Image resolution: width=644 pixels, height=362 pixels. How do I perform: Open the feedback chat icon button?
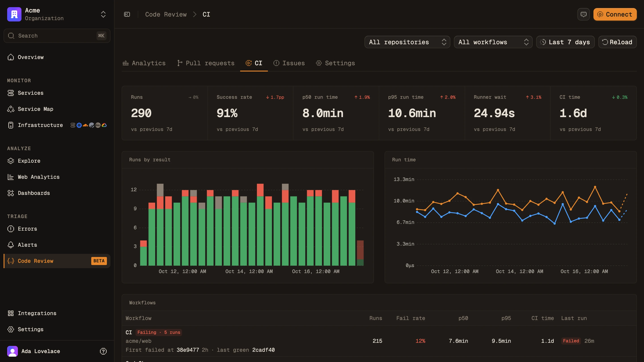[583, 14]
